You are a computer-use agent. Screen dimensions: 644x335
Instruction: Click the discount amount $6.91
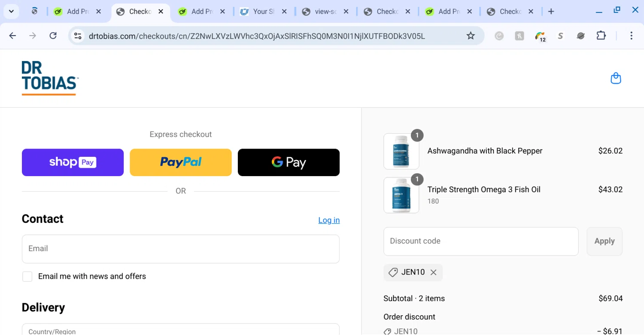click(x=610, y=331)
